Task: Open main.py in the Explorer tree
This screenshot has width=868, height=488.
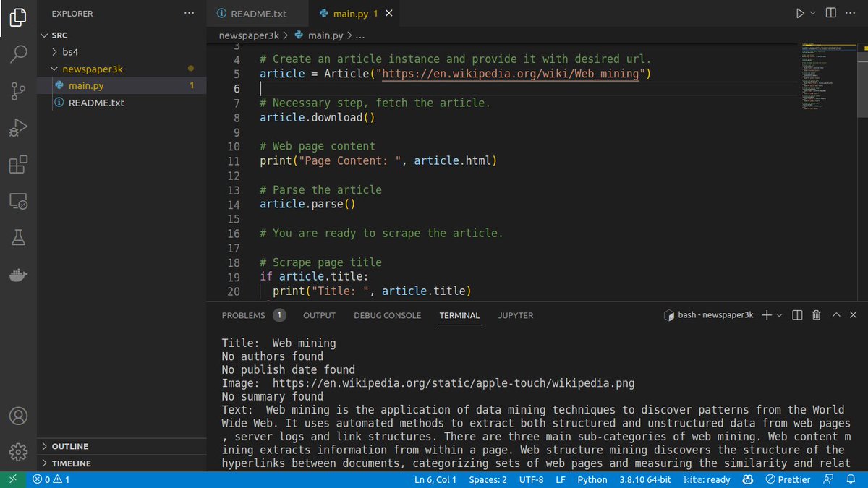Action: pos(122,86)
